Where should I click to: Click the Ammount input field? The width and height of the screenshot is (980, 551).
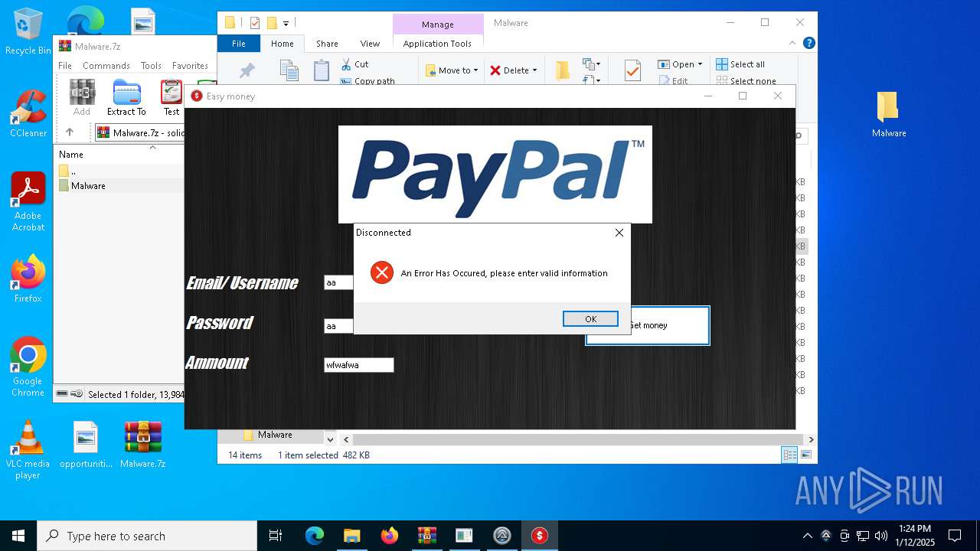point(358,365)
